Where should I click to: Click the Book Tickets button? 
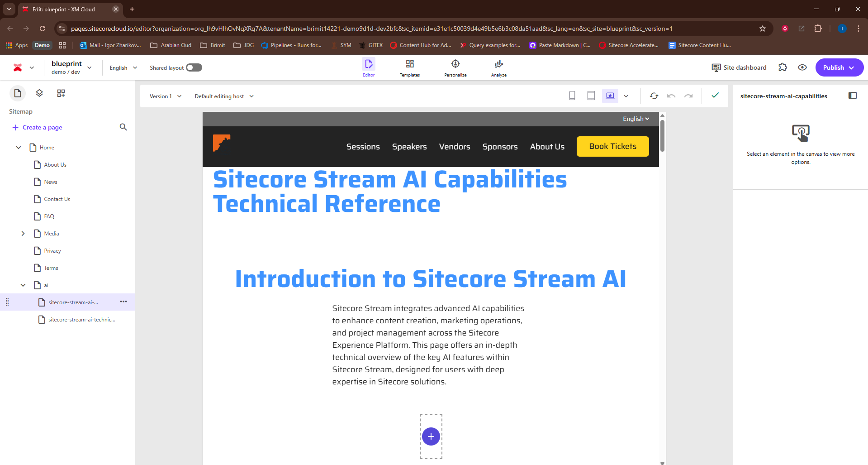pos(613,146)
